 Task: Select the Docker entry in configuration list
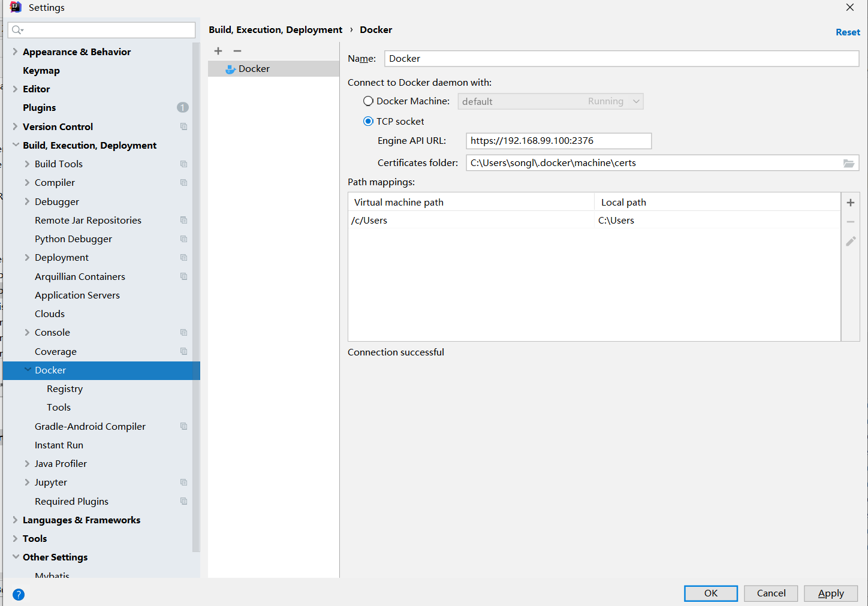pyautogui.click(x=273, y=69)
